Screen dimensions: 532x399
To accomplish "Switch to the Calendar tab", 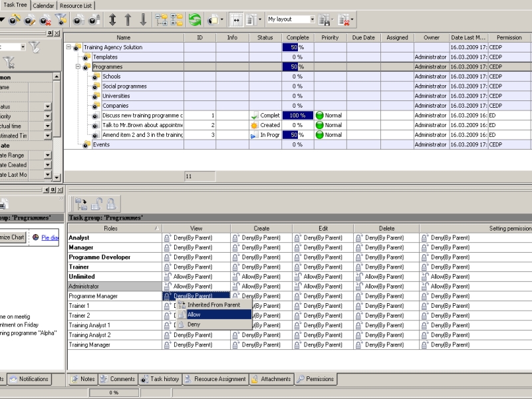I will (x=43, y=6).
